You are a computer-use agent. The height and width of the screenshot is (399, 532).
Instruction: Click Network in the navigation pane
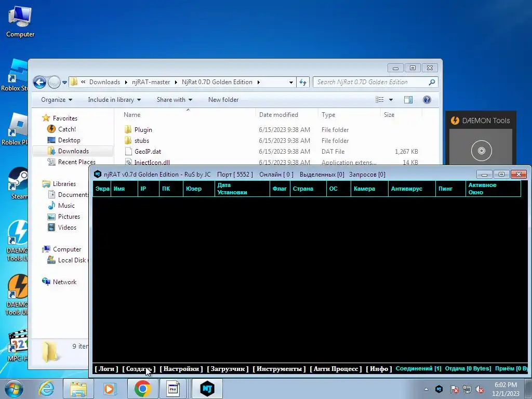(64, 282)
